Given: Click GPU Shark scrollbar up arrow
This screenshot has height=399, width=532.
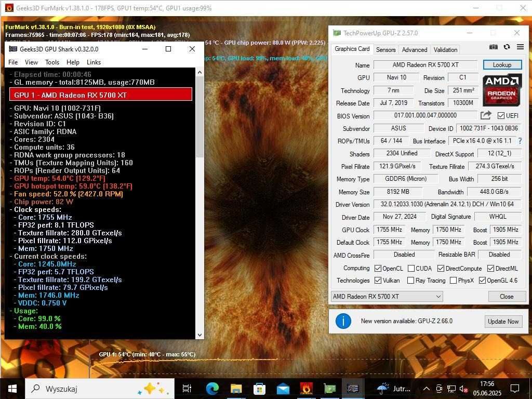Looking at the screenshot, I should coord(200,72).
